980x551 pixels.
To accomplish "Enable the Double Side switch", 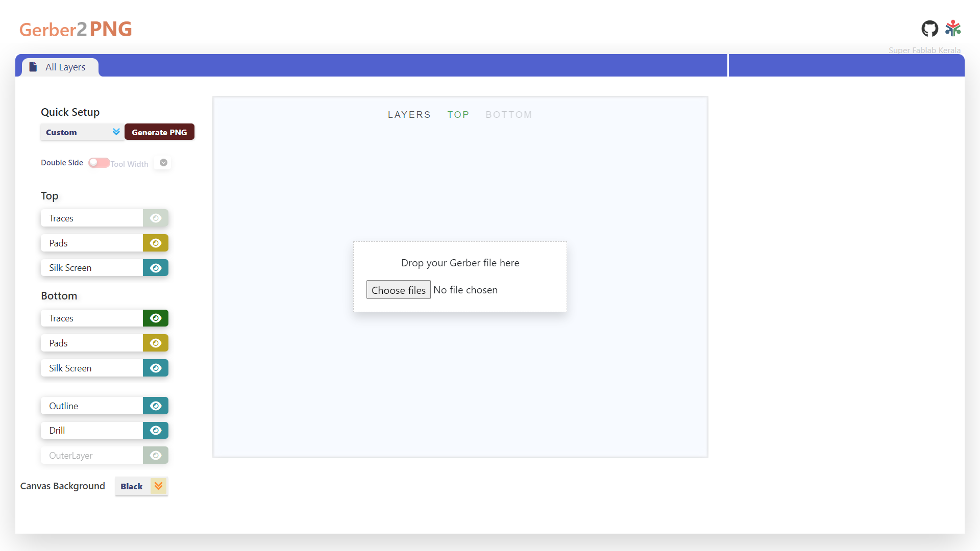I will [99, 163].
